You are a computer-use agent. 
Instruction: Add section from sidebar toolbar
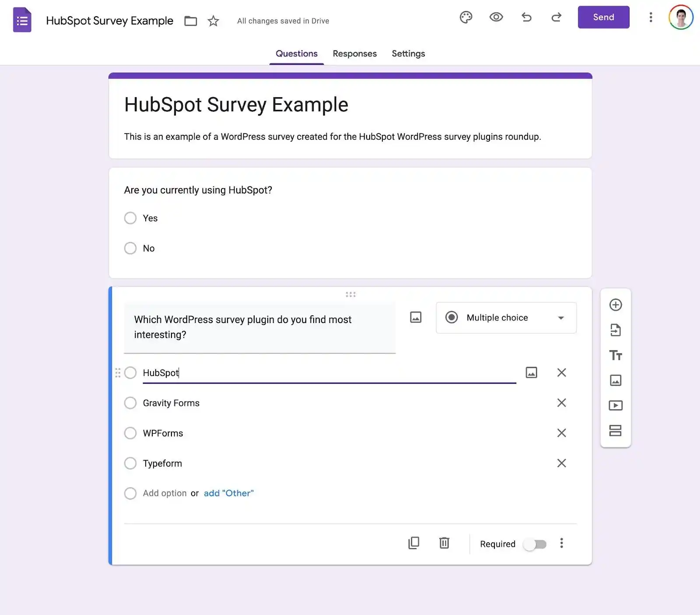pyautogui.click(x=616, y=431)
